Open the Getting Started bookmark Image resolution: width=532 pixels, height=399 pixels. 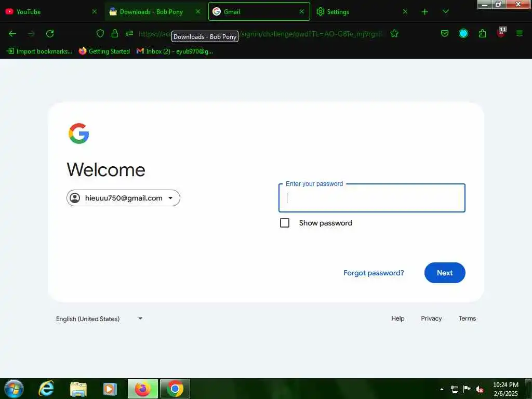pos(104,51)
